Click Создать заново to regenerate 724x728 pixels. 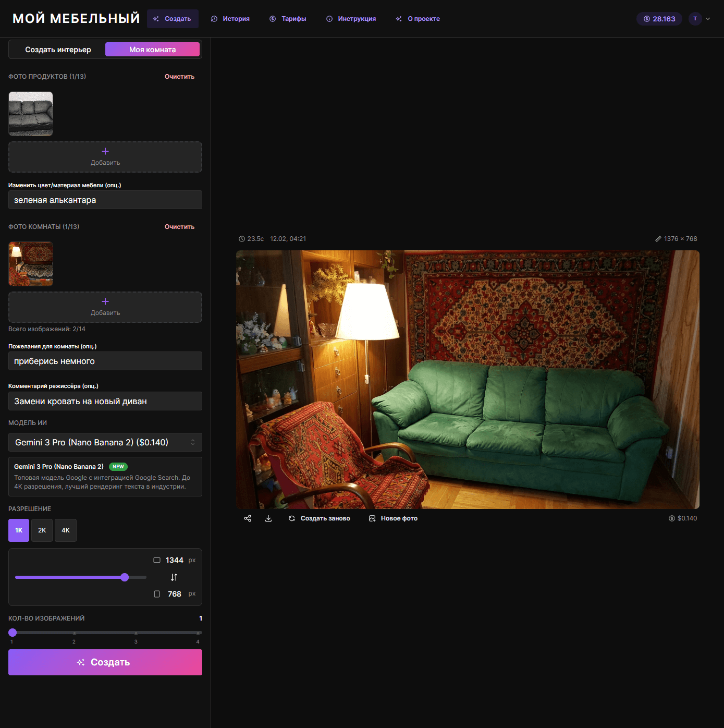click(320, 518)
